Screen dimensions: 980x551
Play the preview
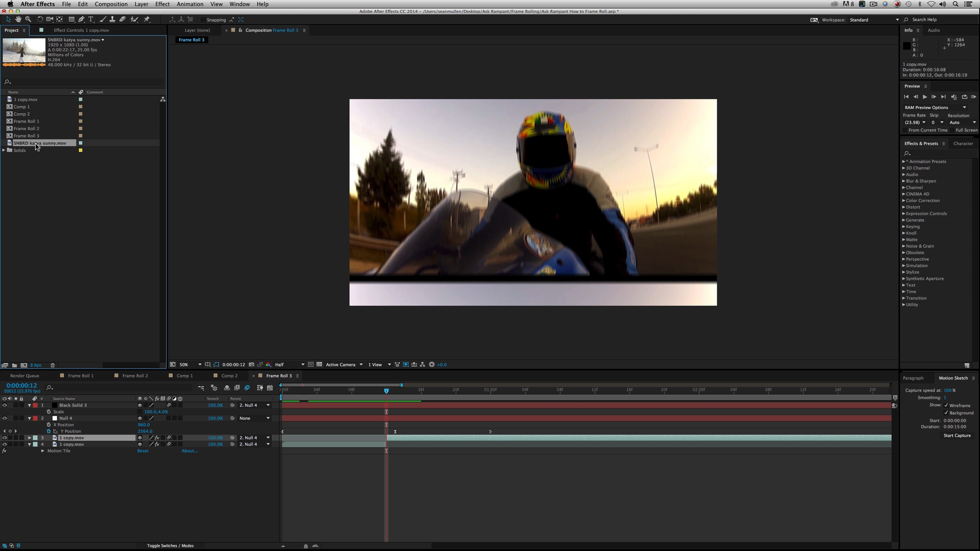(x=924, y=97)
